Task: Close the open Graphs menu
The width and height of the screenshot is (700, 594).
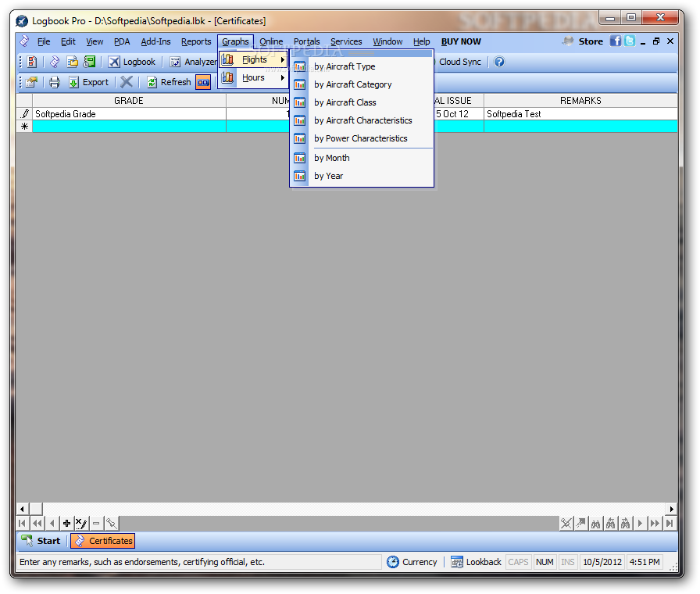Action: click(x=235, y=41)
